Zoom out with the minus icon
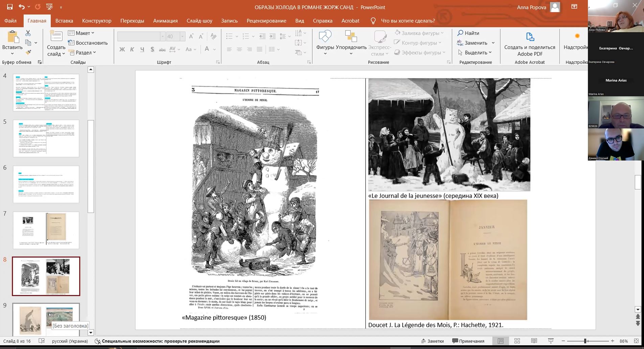Screen dimensions: 644x349 click(563, 341)
